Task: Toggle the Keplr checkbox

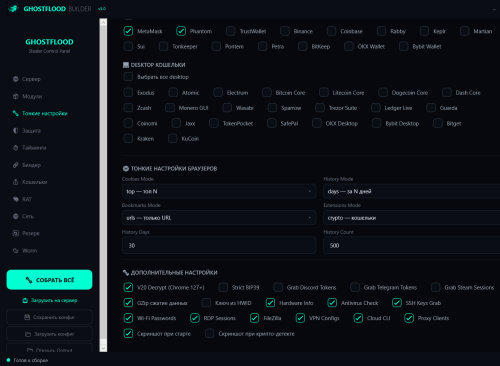Action: pyautogui.click(x=424, y=31)
